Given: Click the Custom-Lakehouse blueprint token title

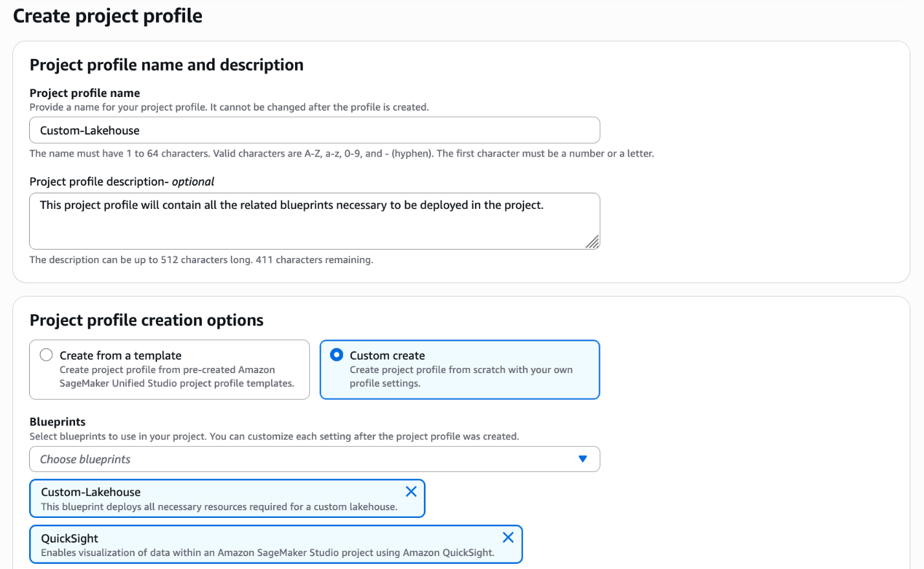Looking at the screenshot, I should click(x=91, y=492).
